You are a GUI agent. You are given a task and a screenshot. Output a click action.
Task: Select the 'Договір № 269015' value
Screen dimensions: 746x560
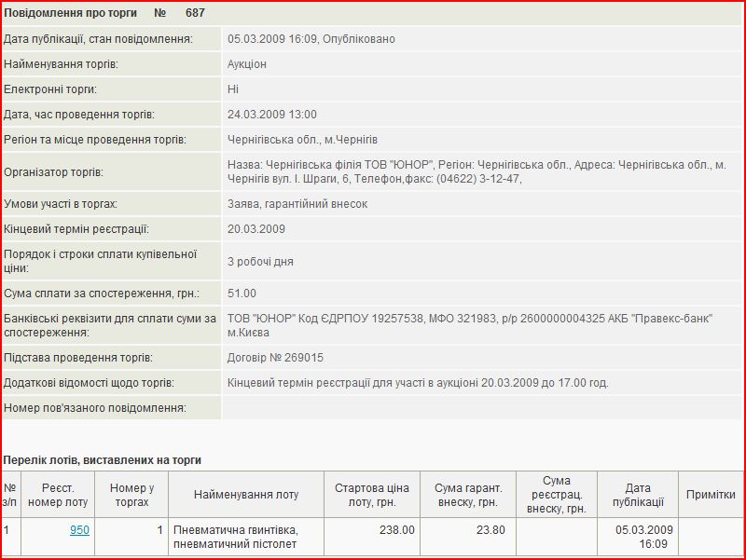pos(276,358)
